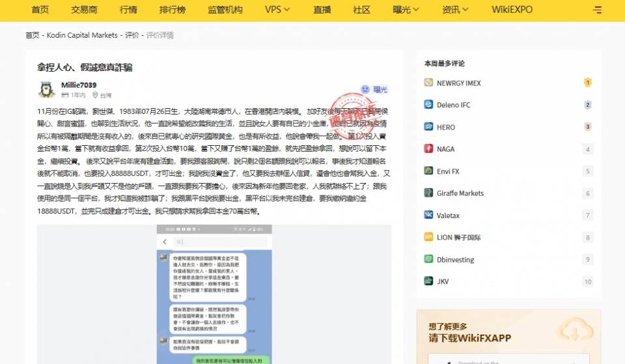Click the chat conversation screenshot image
The width and height of the screenshot is (625, 364).
click(214, 294)
